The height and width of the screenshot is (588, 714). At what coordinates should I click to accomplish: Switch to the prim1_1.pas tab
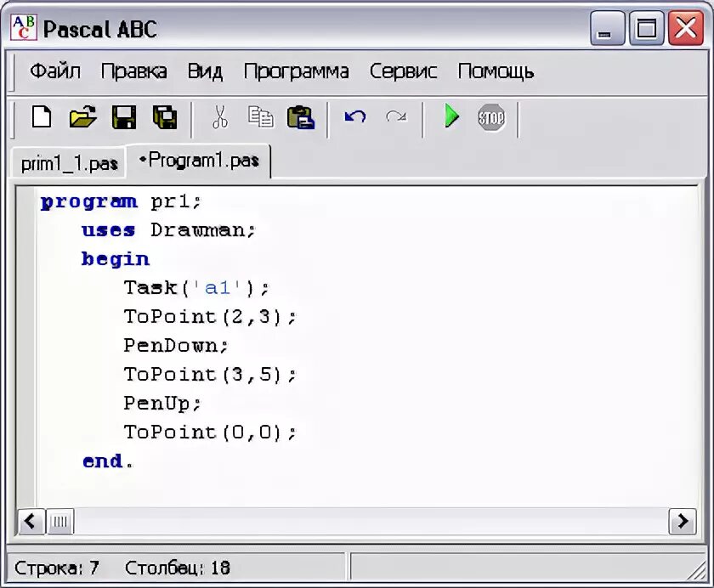(x=69, y=163)
